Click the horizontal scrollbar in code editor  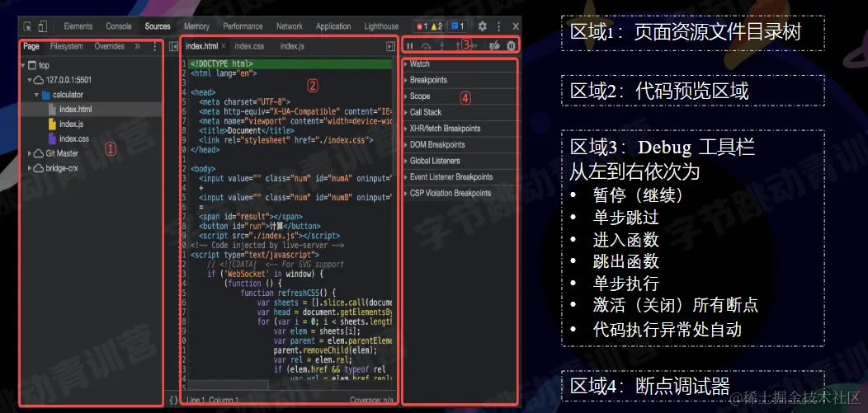[x=228, y=384]
